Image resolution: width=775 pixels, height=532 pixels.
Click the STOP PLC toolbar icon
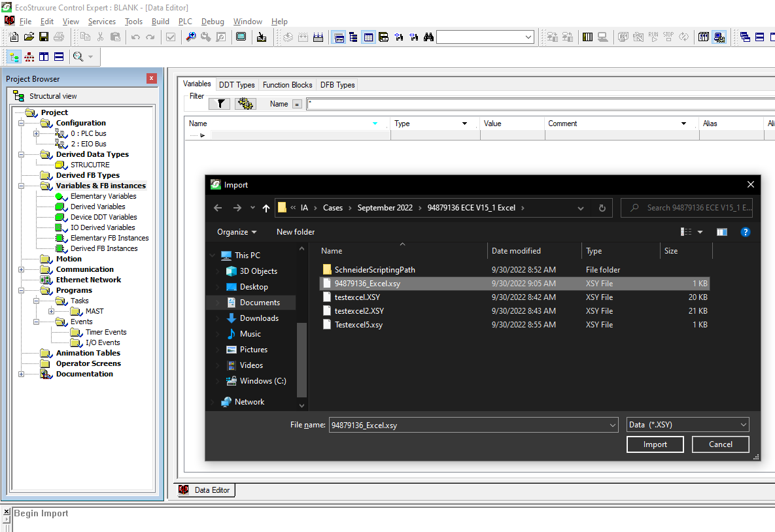[x=668, y=37]
